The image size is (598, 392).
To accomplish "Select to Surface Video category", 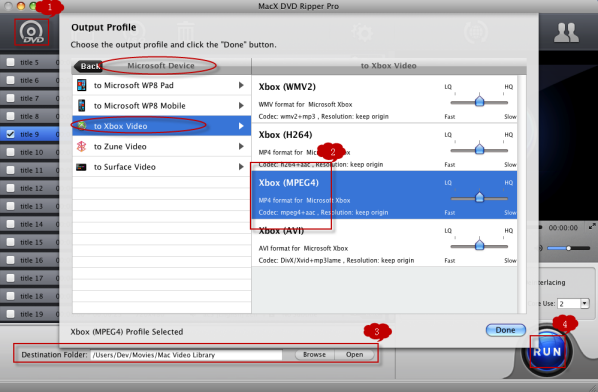I will tap(161, 167).
